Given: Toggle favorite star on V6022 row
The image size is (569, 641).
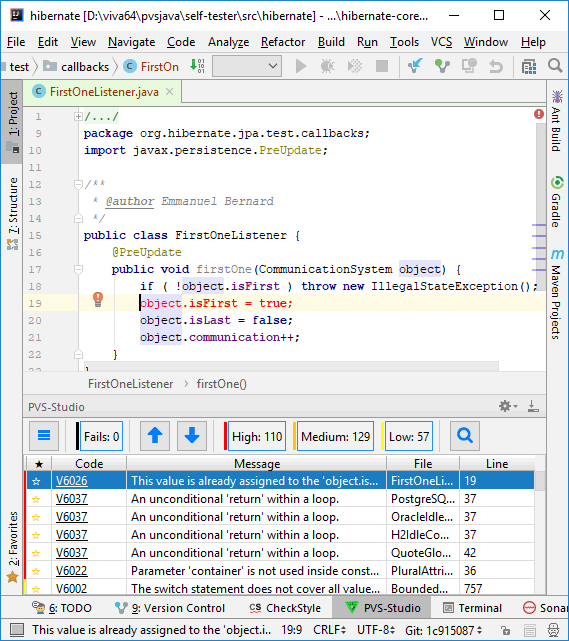Looking at the screenshot, I should [x=36, y=571].
